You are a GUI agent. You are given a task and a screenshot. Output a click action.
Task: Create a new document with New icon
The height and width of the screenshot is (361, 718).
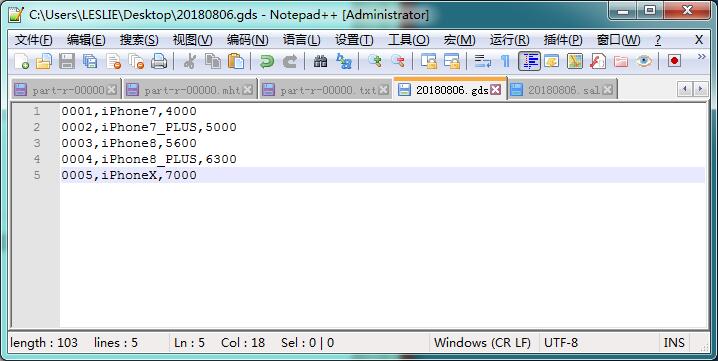[21, 61]
